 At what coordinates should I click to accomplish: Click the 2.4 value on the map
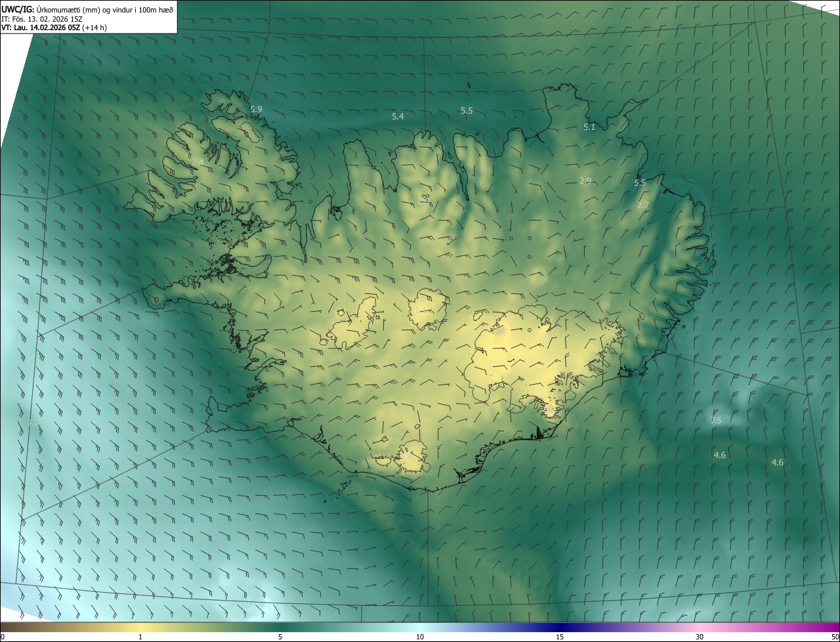(x=198, y=161)
